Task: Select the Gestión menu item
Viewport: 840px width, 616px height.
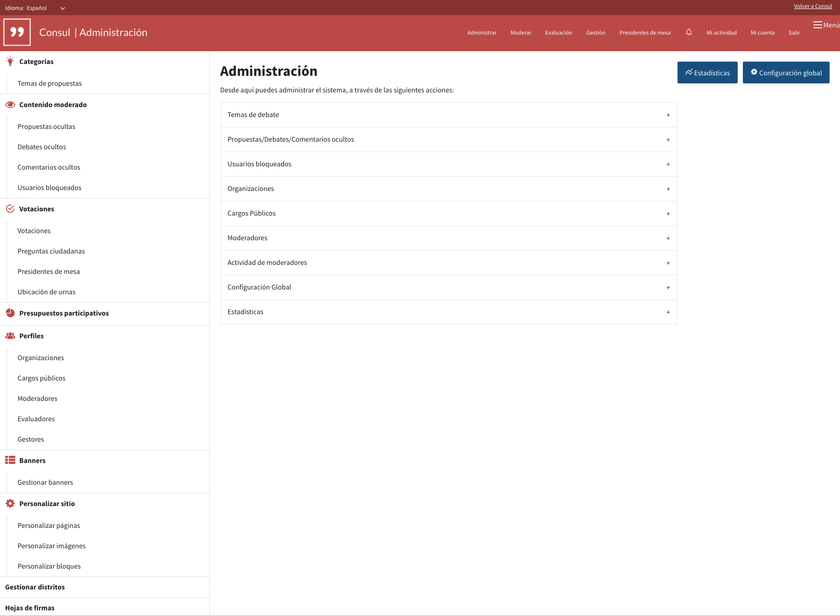Action: tap(596, 32)
